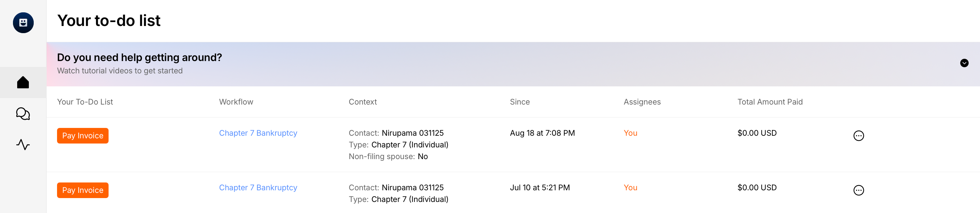The image size is (980, 213).
Task: Click the Context column header
Action: (363, 102)
